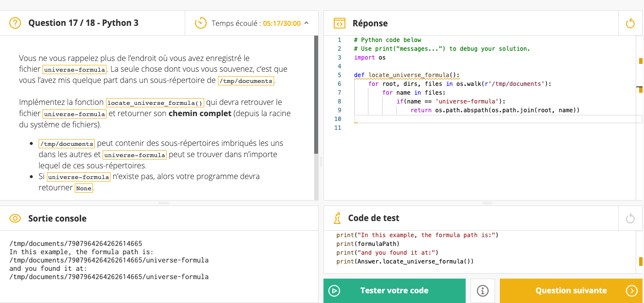The width and height of the screenshot is (644, 303).
Task: Click the first console output line /tmp/documents/7907964264262614665
Action: pyautogui.click(x=76, y=243)
